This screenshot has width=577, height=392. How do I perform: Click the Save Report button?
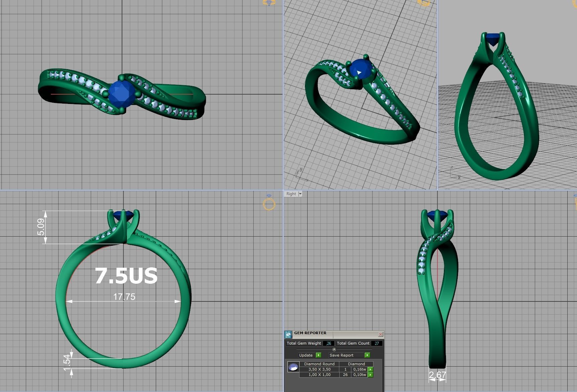click(346, 355)
